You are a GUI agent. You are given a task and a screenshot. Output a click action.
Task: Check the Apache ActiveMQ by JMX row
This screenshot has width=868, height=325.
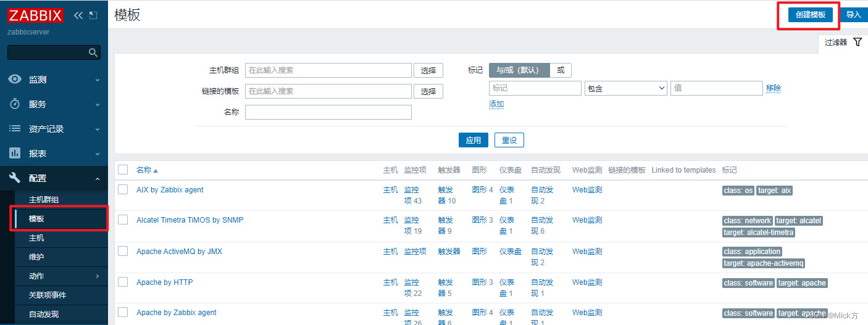point(123,251)
